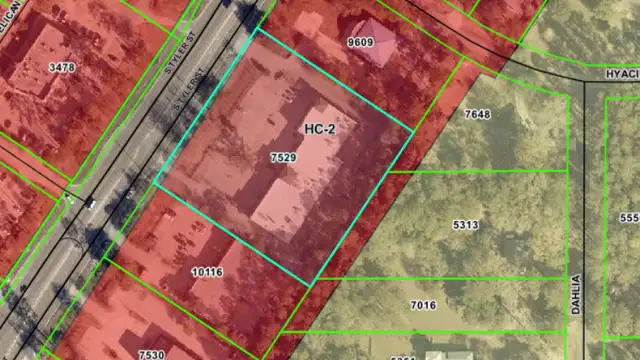Select parcel number 10116
Screen dimensions: 640x360
pyautogui.click(x=207, y=272)
